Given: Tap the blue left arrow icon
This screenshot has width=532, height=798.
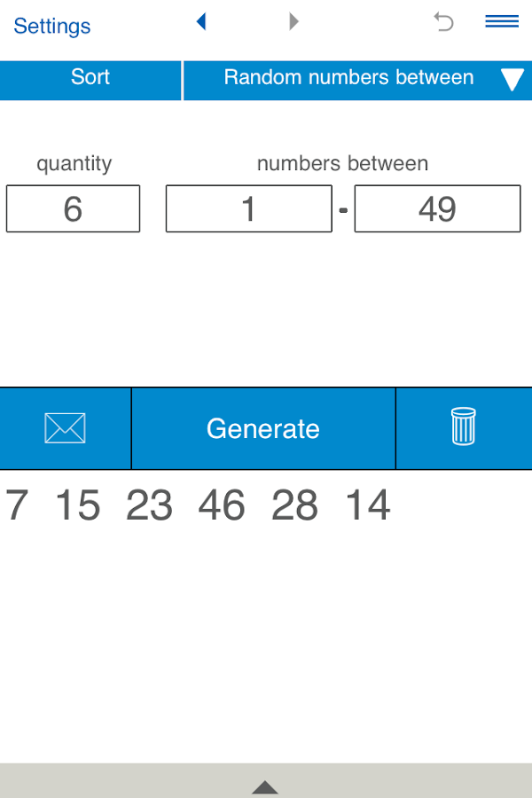Looking at the screenshot, I should [201, 21].
